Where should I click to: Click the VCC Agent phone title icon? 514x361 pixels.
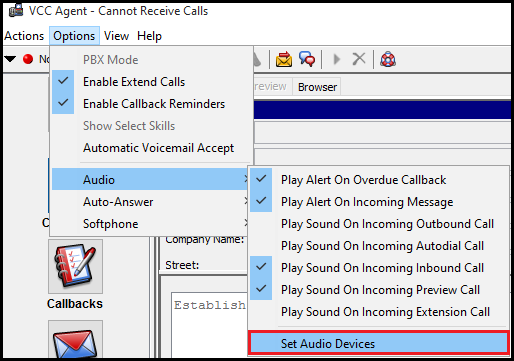[x=16, y=10]
